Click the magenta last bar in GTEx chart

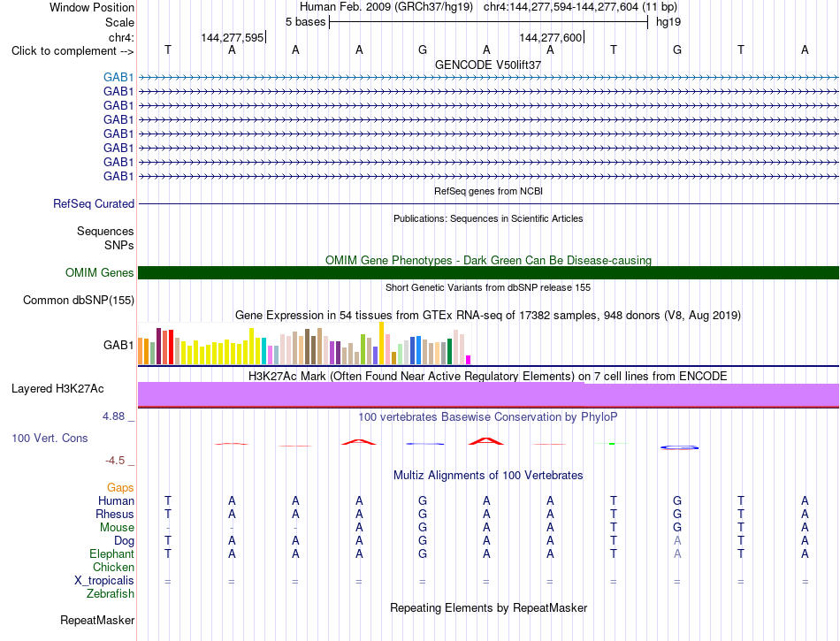(x=469, y=360)
